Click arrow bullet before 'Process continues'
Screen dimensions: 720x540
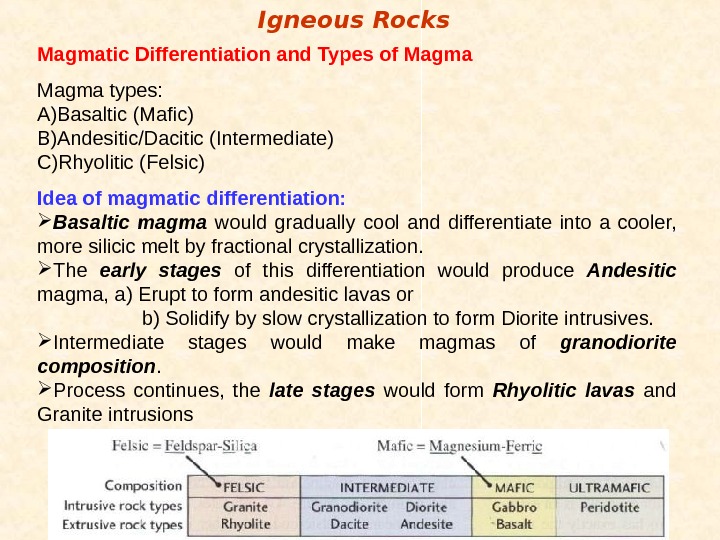44,388
